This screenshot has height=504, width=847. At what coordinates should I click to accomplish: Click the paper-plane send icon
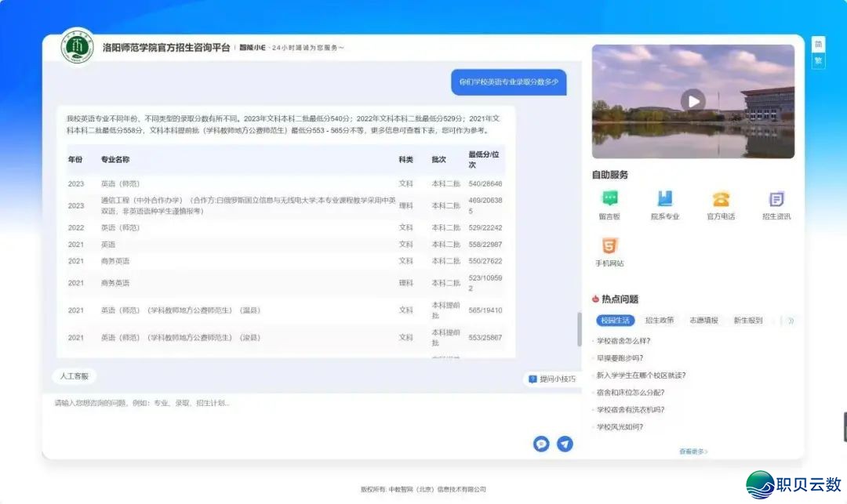(x=565, y=444)
